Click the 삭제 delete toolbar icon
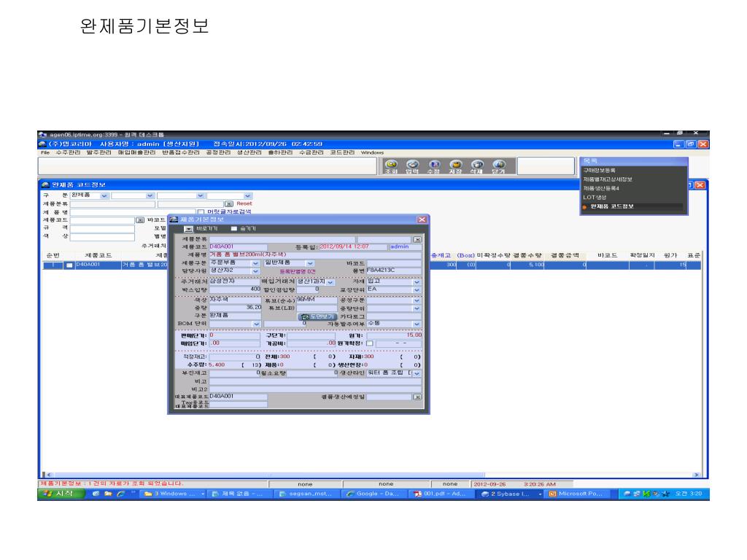The image size is (747, 560). pos(477,167)
